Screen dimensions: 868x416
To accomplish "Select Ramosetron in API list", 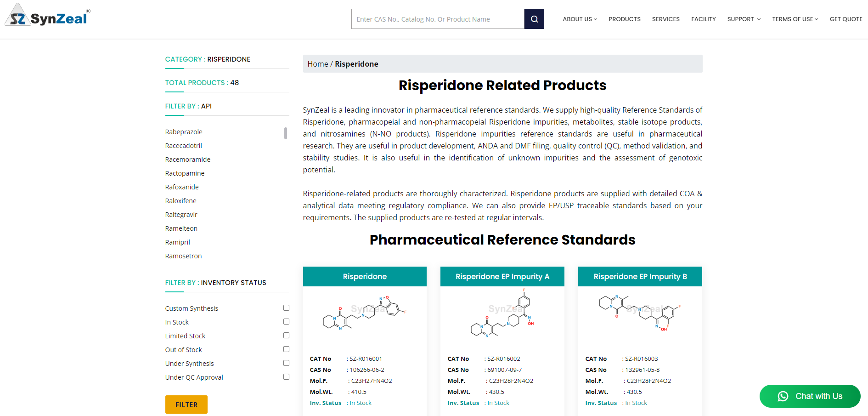I will click(183, 256).
